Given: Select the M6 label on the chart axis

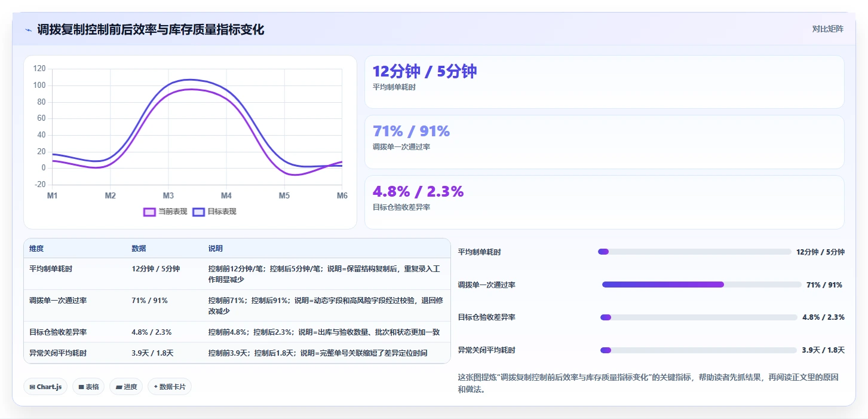Looking at the screenshot, I should pos(342,195).
